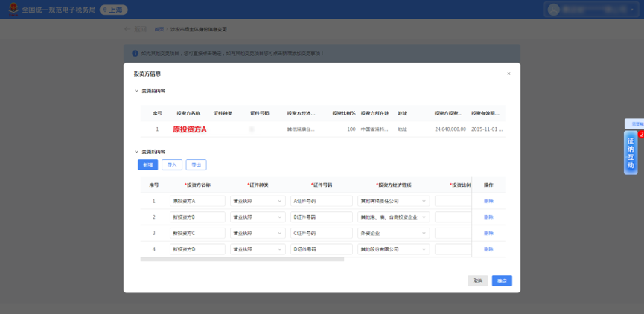Open 投资方经济性质 dropdown for 新投资方C row
Viewport: 644px width, 314px height.
pyautogui.click(x=393, y=233)
